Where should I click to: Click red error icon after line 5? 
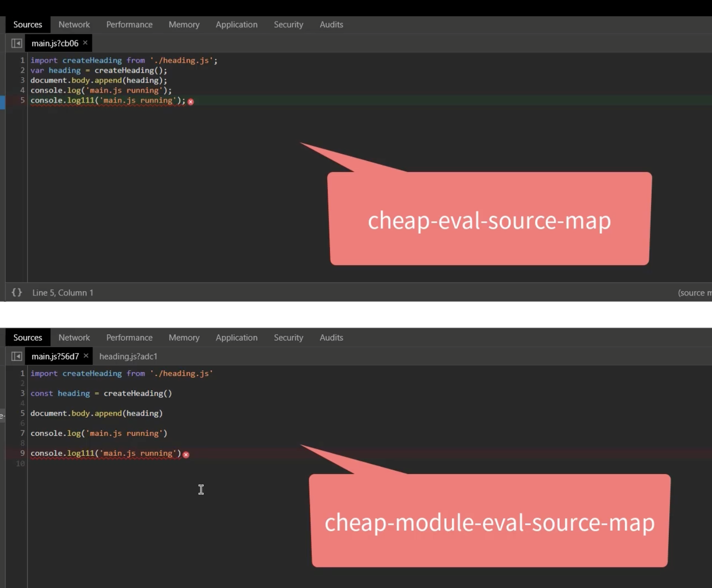tap(191, 102)
